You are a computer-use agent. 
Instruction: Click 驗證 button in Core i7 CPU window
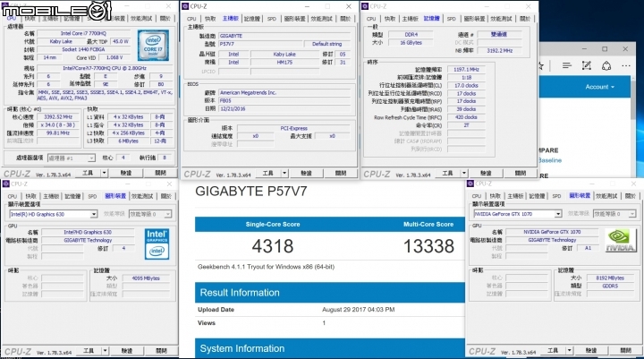(x=126, y=173)
